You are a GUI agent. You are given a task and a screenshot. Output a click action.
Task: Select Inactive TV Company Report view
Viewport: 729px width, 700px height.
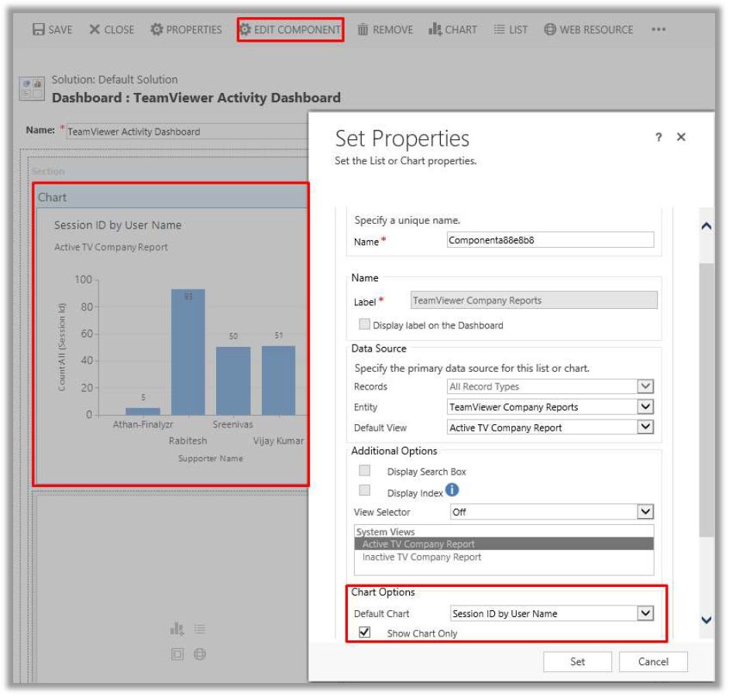[421, 557]
